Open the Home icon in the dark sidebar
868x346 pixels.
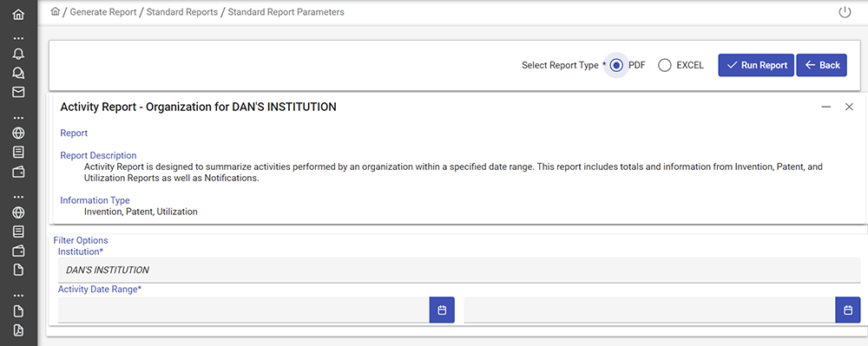(18, 15)
